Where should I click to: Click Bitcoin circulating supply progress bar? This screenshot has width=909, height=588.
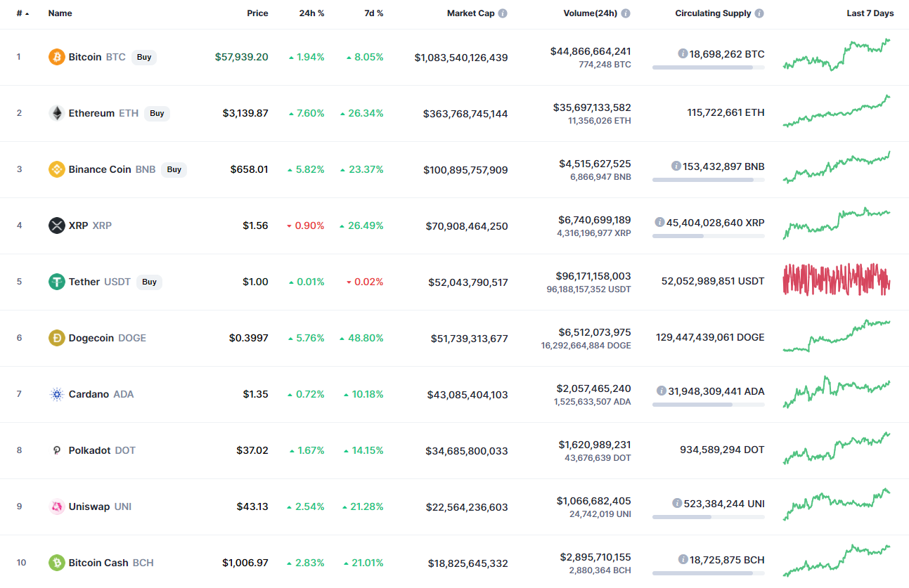pyautogui.click(x=709, y=67)
